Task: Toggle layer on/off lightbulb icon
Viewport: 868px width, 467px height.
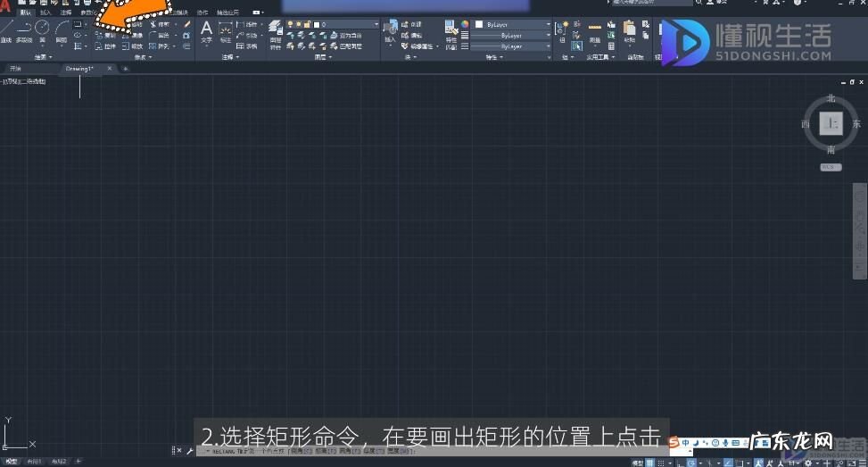Action: pyautogui.click(x=290, y=24)
